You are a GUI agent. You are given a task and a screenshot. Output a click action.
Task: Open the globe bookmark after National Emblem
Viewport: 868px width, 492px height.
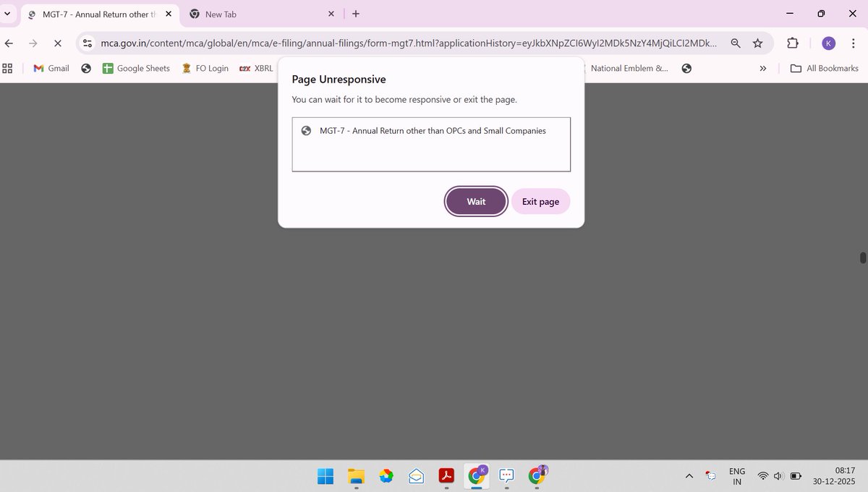pyautogui.click(x=686, y=68)
